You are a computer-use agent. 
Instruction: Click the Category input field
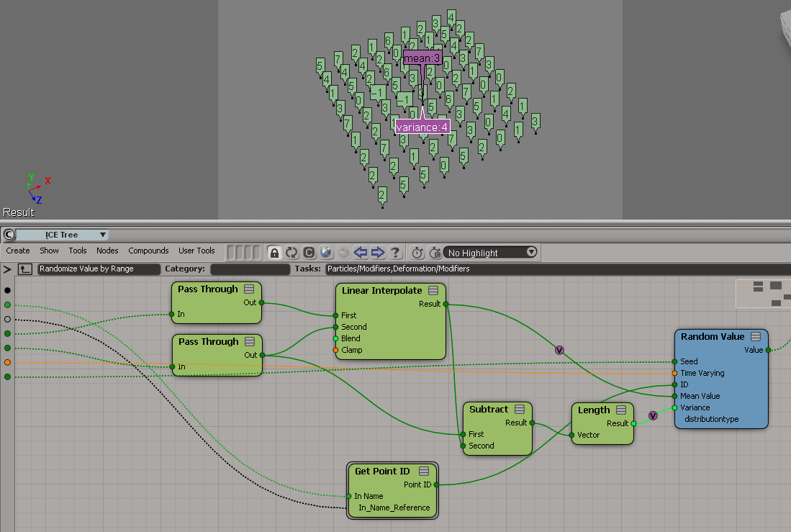(249, 269)
